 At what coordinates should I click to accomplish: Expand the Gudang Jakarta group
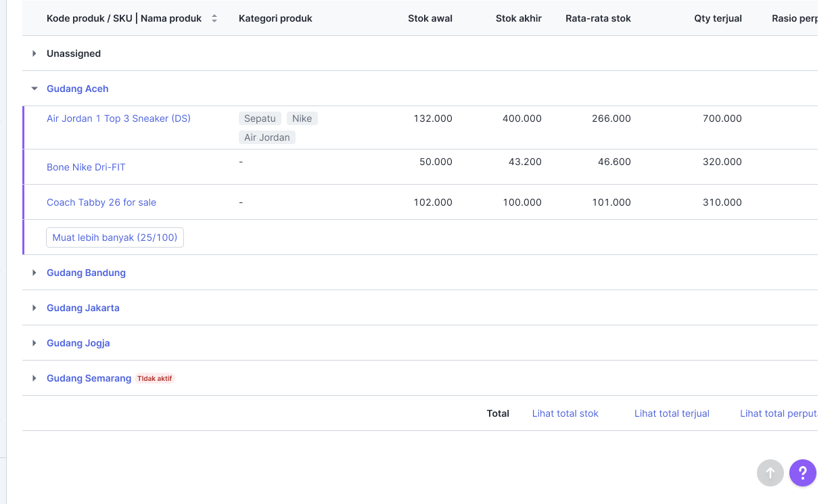(x=34, y=308)
